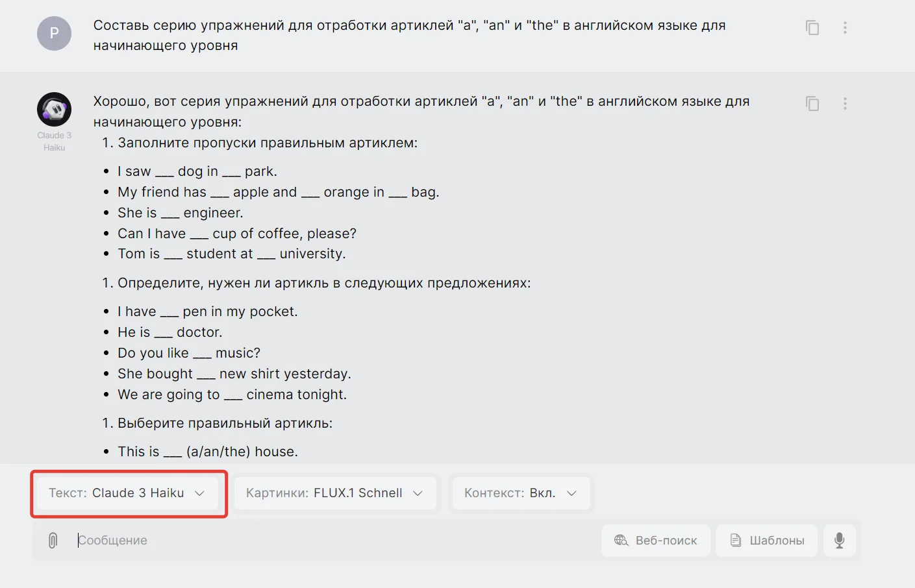This screenshot has width=915, height=588.
Task: Click the heading "Выберите правильный артикль"
Action: click(x=224, y=423)
